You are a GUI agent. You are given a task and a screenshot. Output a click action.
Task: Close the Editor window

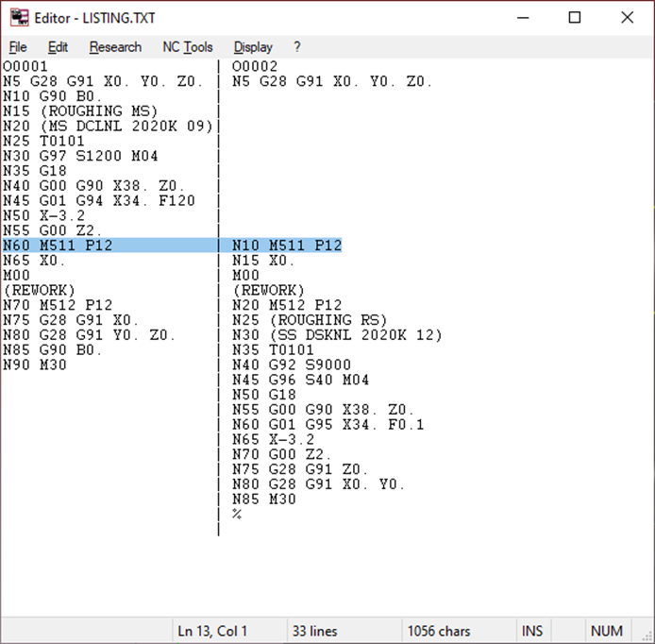pyautogui.click(x=628, y=18)
